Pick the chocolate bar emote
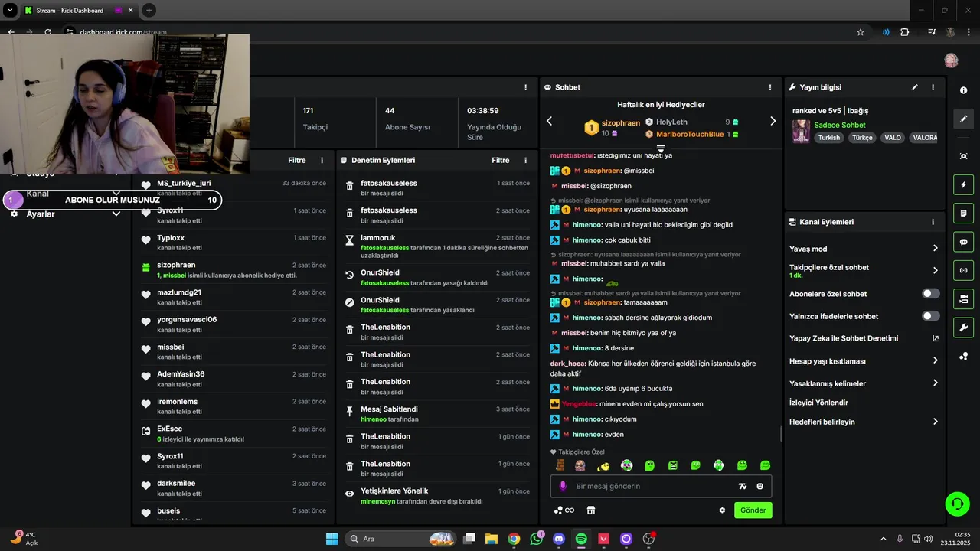 click(560, 465)
